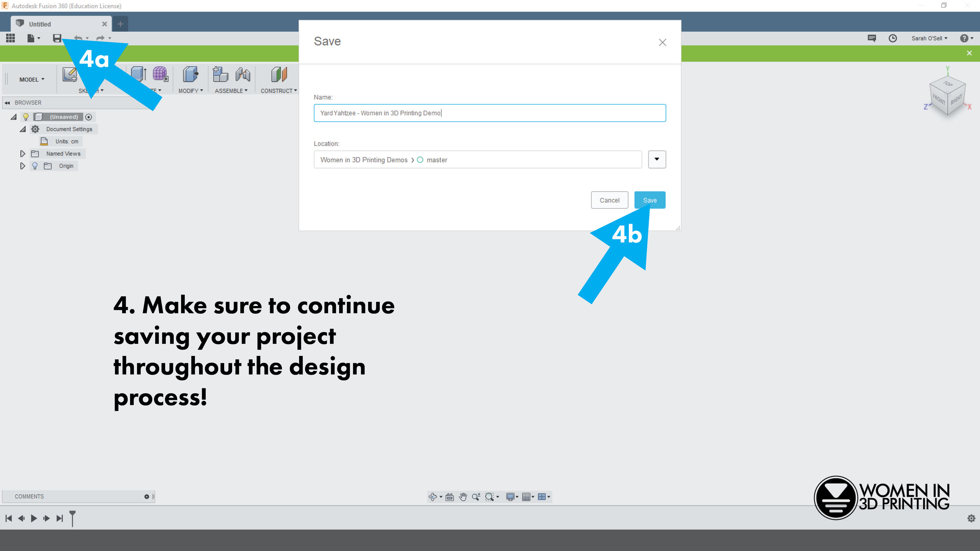Click the Display Settings monitor icon
This screenshot has width=980, height=551.
pyautogui.click(x=510, y=497)
